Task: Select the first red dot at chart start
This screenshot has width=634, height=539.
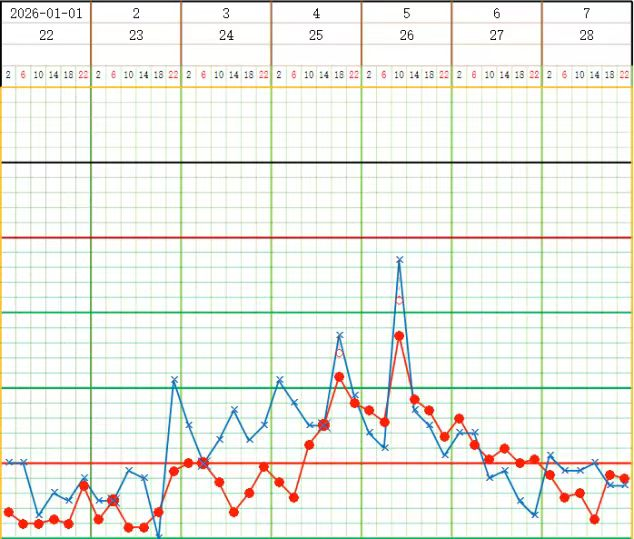Action: click(x=8, y=512)
